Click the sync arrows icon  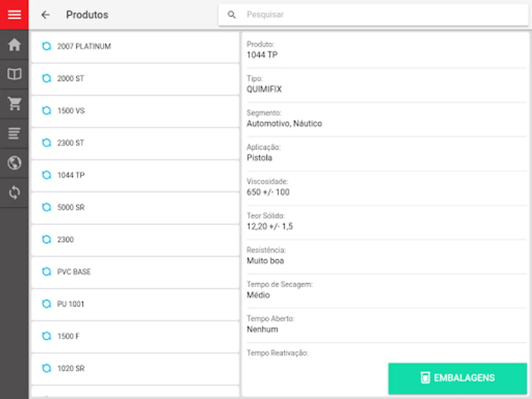coord(14,192)
